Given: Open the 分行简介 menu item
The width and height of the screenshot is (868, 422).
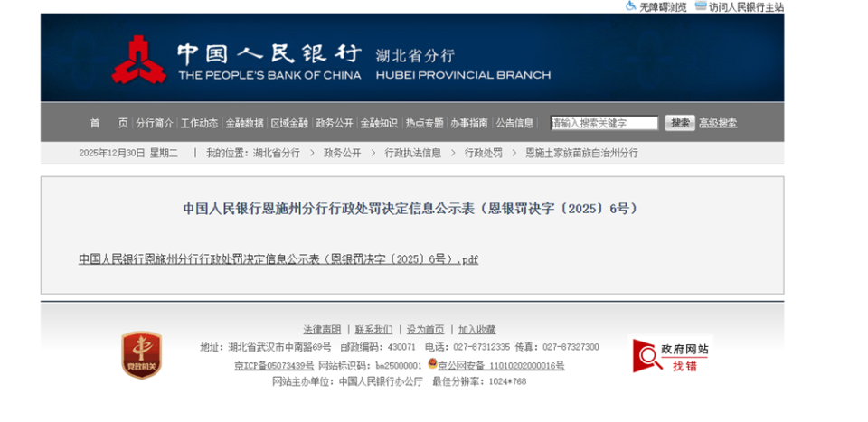Looking at the screenshot, I should [155, 123].
